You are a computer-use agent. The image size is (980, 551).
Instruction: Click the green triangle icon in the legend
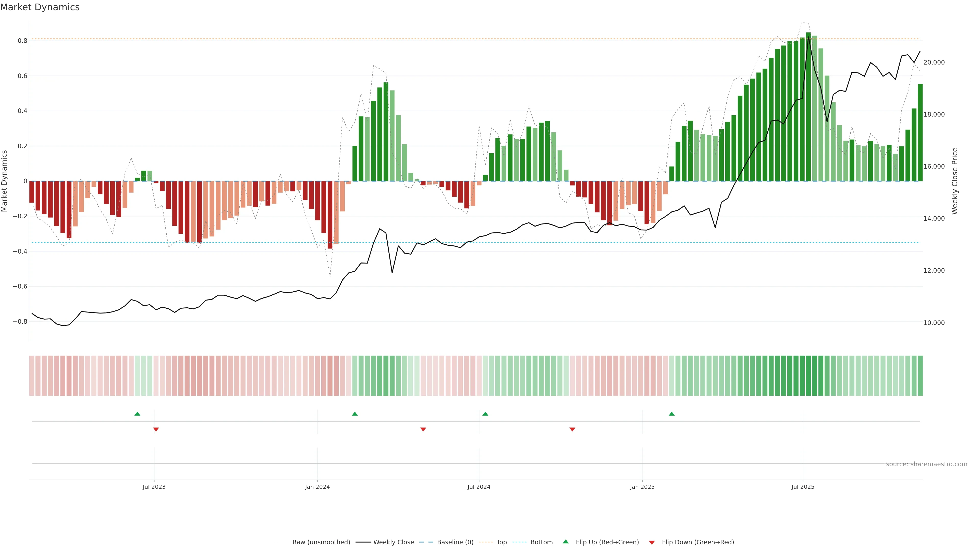(566, 542)
